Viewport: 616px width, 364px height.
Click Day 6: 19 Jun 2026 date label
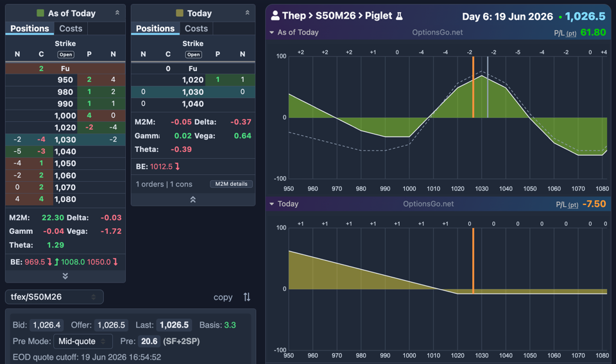(507, 17)
